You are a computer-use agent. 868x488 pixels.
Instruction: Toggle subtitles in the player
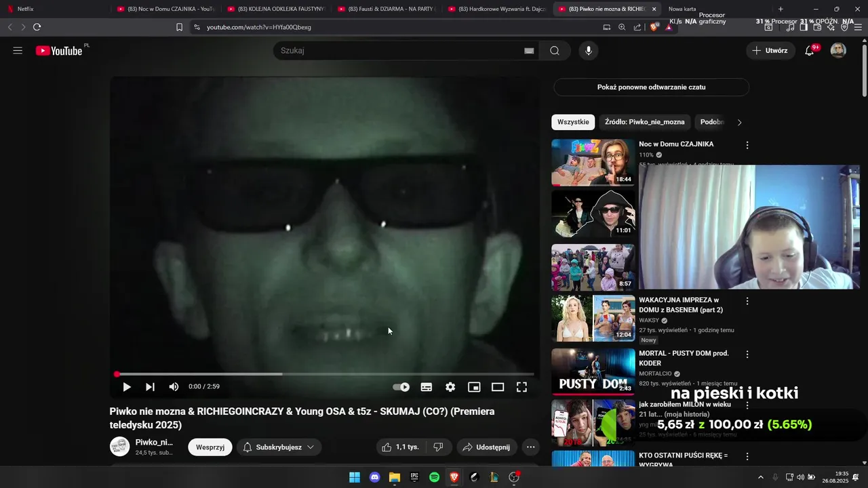click(x=427, y=387)
